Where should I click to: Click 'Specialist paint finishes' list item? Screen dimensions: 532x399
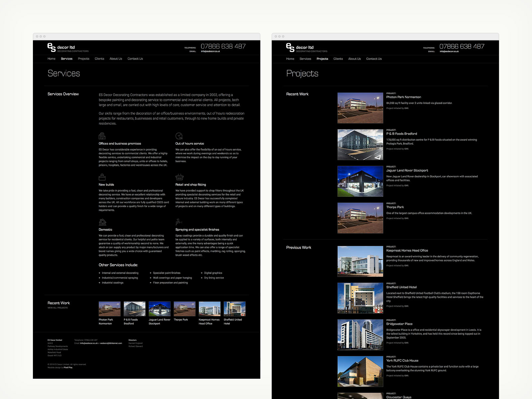[x=167, y=273]
